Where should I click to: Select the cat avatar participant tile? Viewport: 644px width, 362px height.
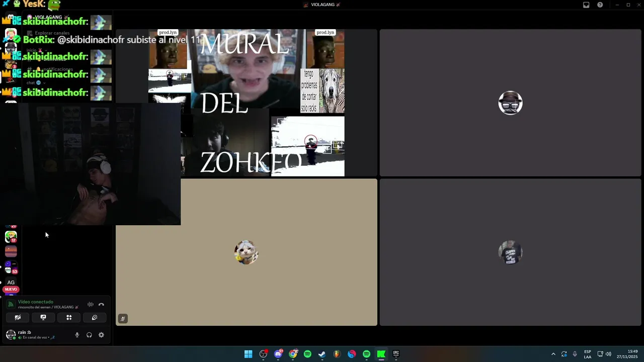(x=247, y=252)
